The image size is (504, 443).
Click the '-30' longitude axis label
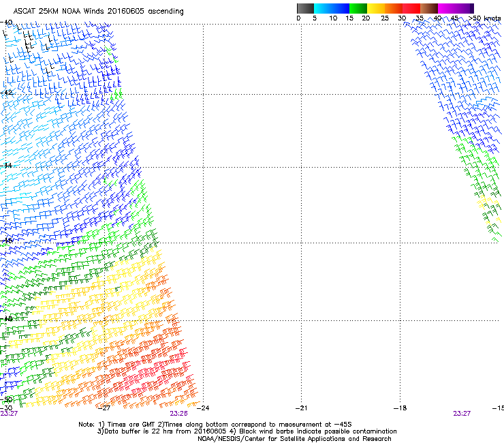click(6, 408)
